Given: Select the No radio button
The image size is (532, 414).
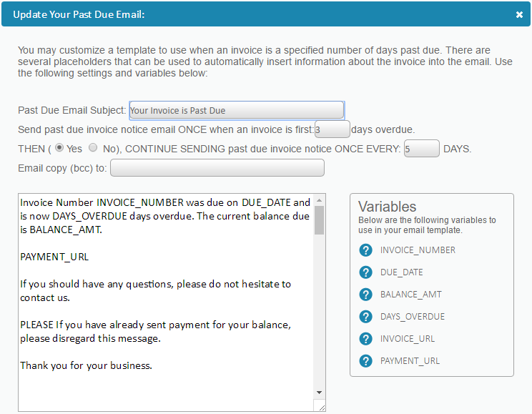Looking at the screenshot, I should click(x=93, y=148).
